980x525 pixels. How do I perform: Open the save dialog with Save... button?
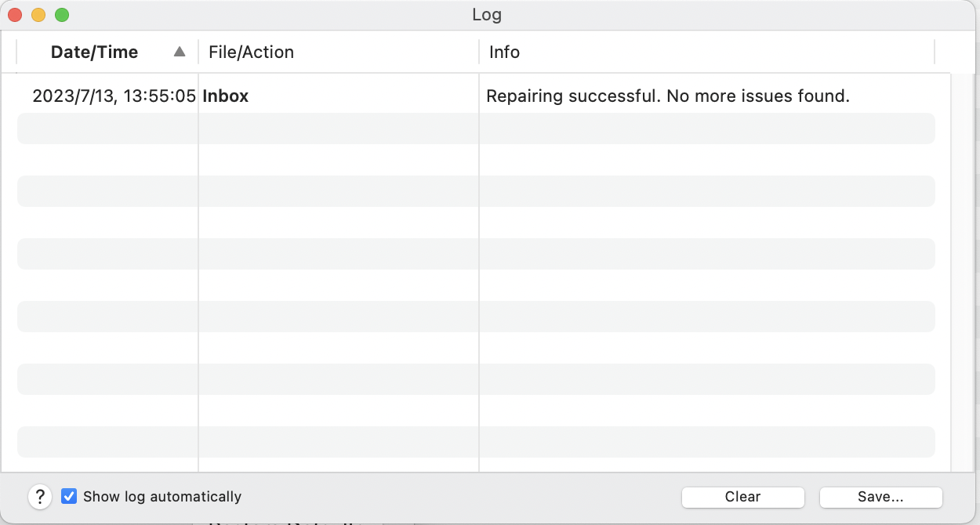pos(880,497)
